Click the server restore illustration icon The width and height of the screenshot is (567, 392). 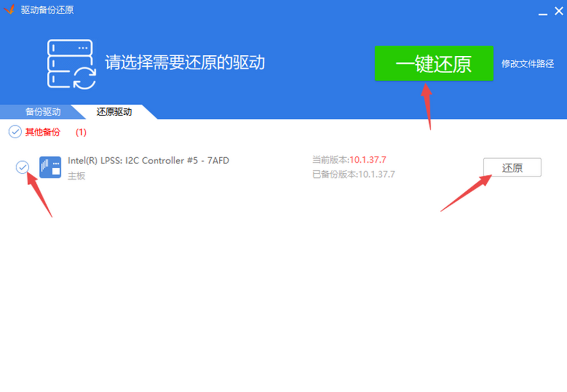click(x=71, y=64)
